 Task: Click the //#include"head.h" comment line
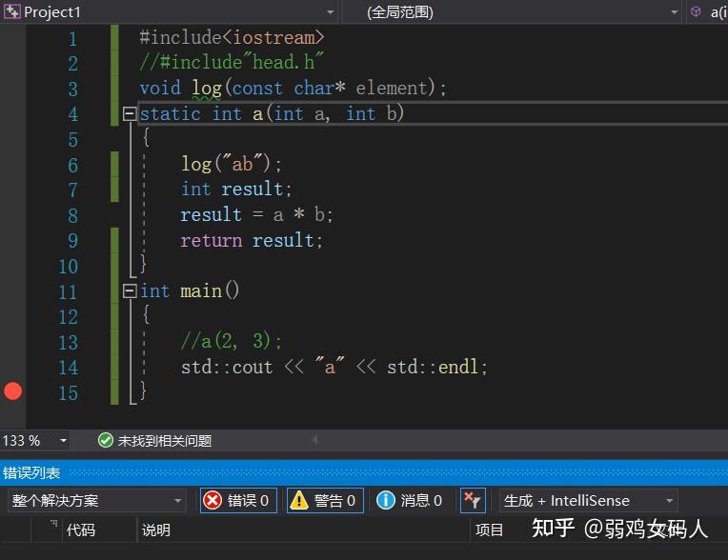pos(232,62)
